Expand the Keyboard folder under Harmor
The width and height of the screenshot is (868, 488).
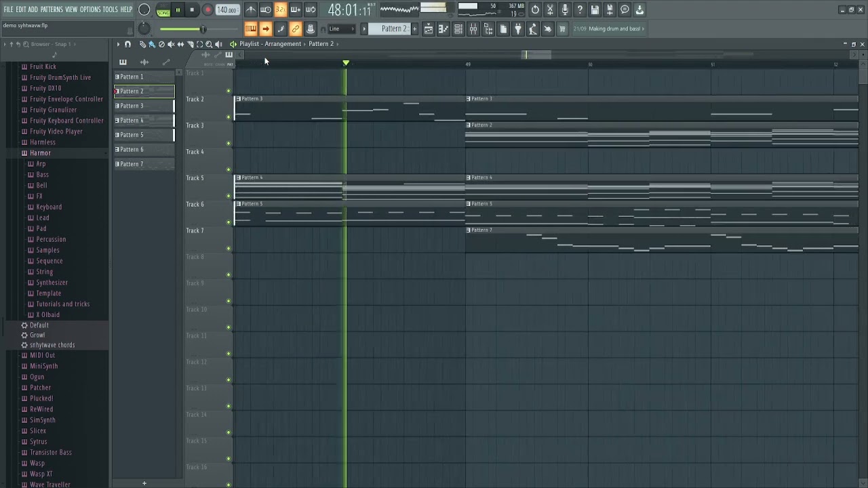(48, 207)
